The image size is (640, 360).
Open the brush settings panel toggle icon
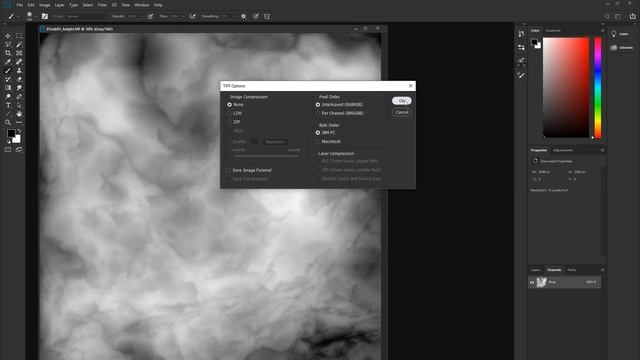pyautogui.click(x=45, y=16)
